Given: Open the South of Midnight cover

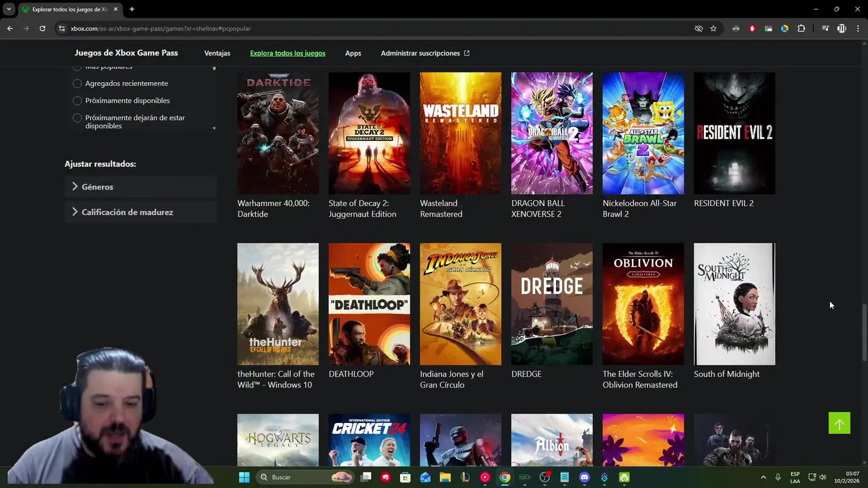Looking at the screenshot, I should tap(734, 304).
